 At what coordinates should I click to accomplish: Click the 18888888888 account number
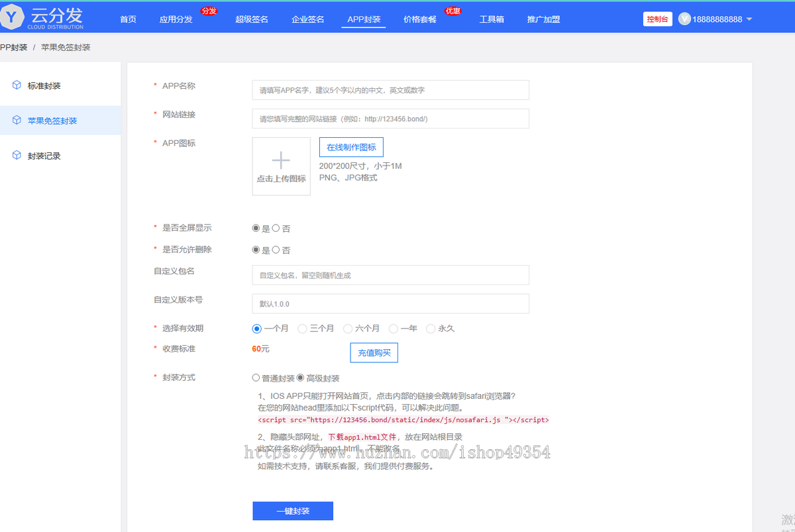tap(717, 19)
